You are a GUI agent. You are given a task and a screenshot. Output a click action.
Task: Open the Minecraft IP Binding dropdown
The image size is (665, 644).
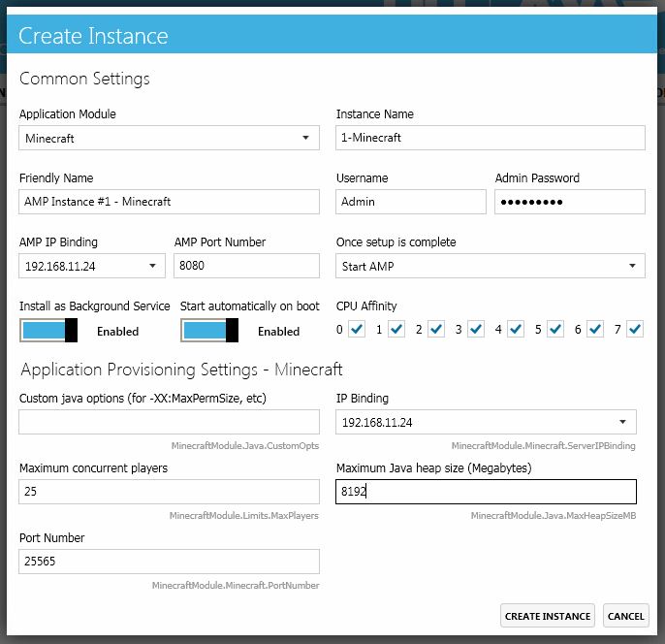click(x=486, y=422)
